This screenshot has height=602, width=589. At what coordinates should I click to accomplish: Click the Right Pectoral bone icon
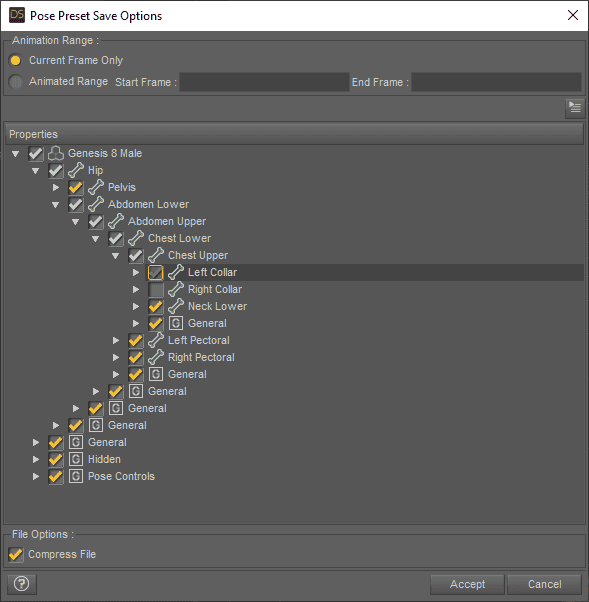156,357
